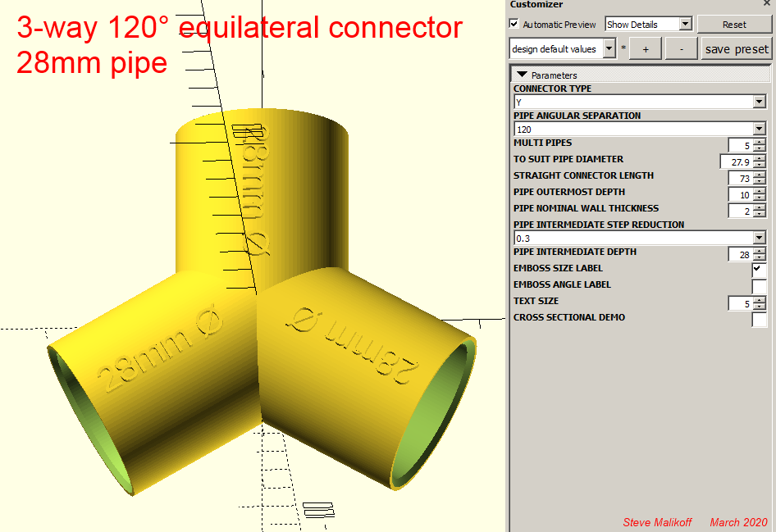Click the plus add preset button

[x=646, y=49]
